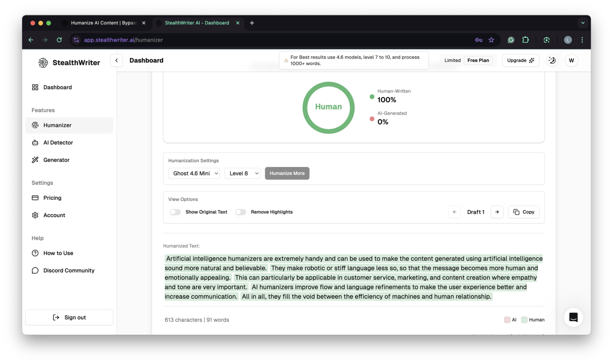Open Chrome profile avatar
Image resolution: width=613 pixels, height=364 pixels.
(x=568, y=40)
